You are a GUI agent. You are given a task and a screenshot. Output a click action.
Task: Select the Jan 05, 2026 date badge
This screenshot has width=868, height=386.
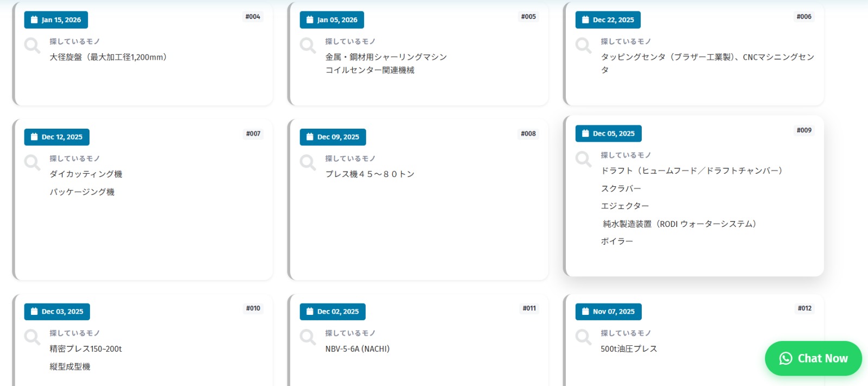331,20
